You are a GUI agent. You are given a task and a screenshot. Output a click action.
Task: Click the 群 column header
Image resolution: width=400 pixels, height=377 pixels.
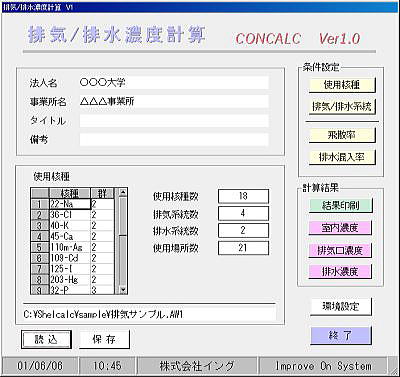(102, 193)
